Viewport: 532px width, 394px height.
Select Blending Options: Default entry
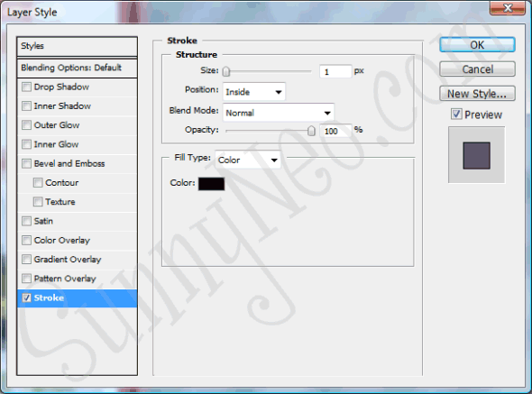[77, 68]
